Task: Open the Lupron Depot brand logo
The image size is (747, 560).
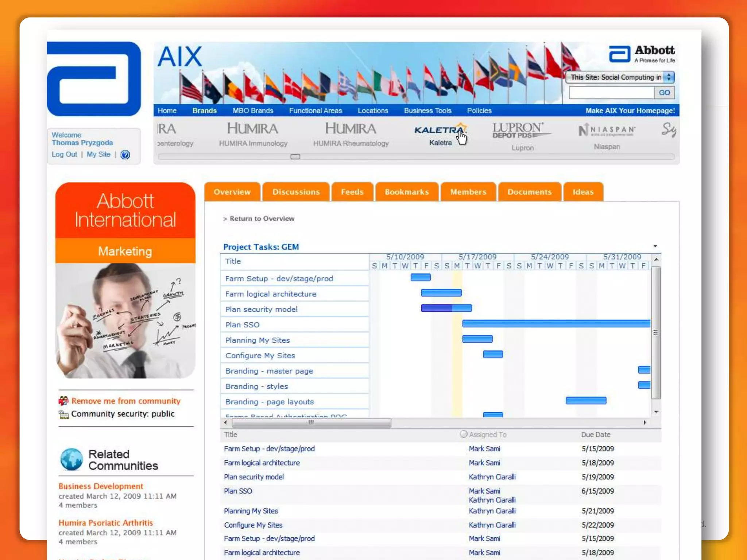Action: (522, 131)
